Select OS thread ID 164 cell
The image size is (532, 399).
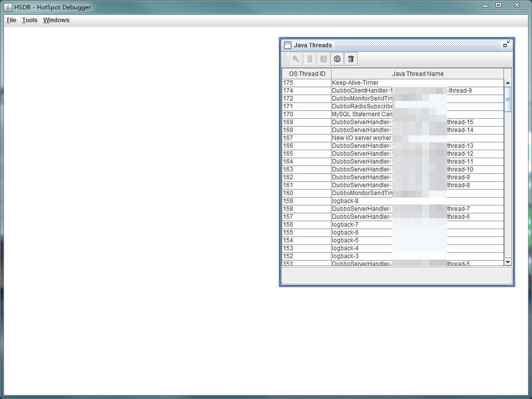point(307,162)
